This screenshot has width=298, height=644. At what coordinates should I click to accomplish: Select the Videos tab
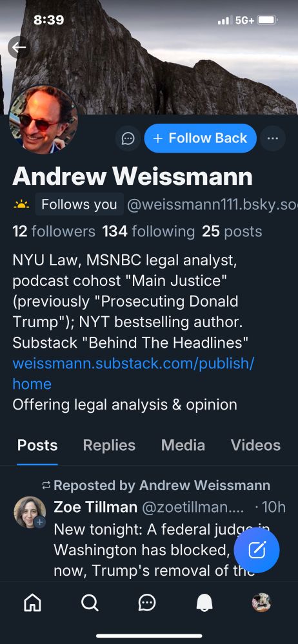coord(255,445)
